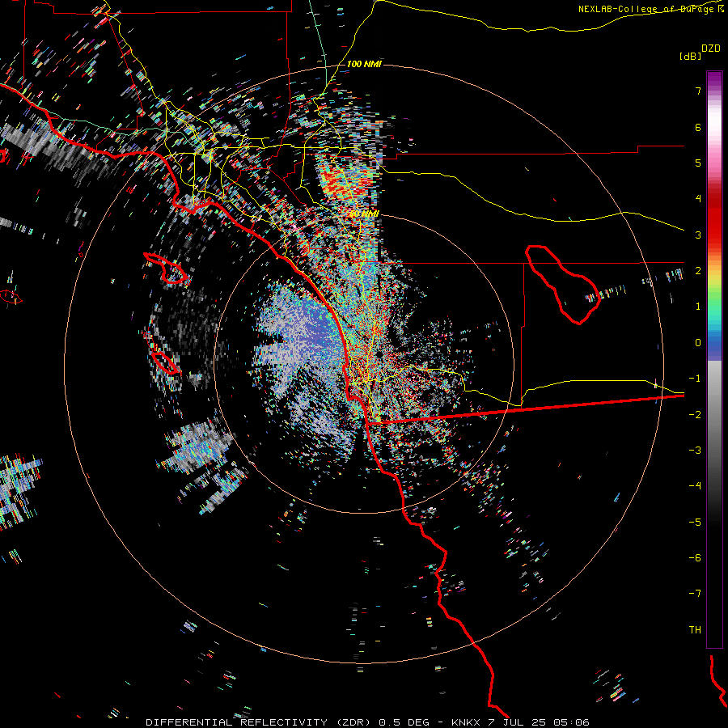The image size is (728, 728).
Task: Click the 7 value on color scale
Action: click(698, 91)
